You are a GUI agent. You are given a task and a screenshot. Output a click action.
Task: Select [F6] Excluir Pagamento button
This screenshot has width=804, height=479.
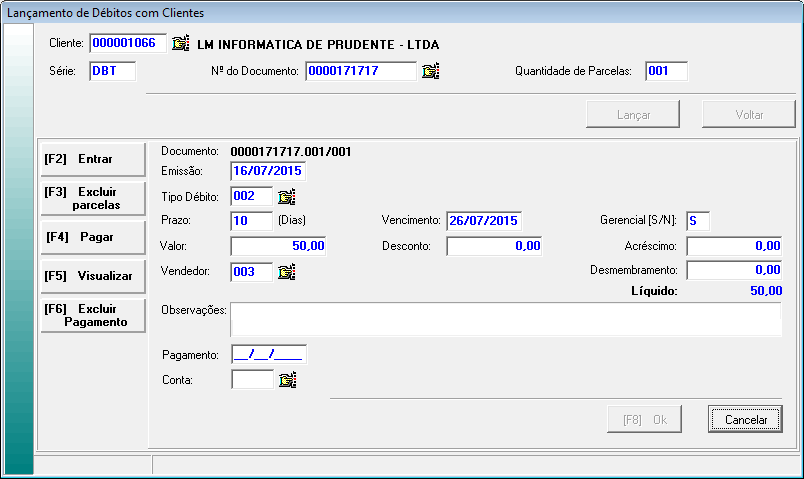(92, 315)
